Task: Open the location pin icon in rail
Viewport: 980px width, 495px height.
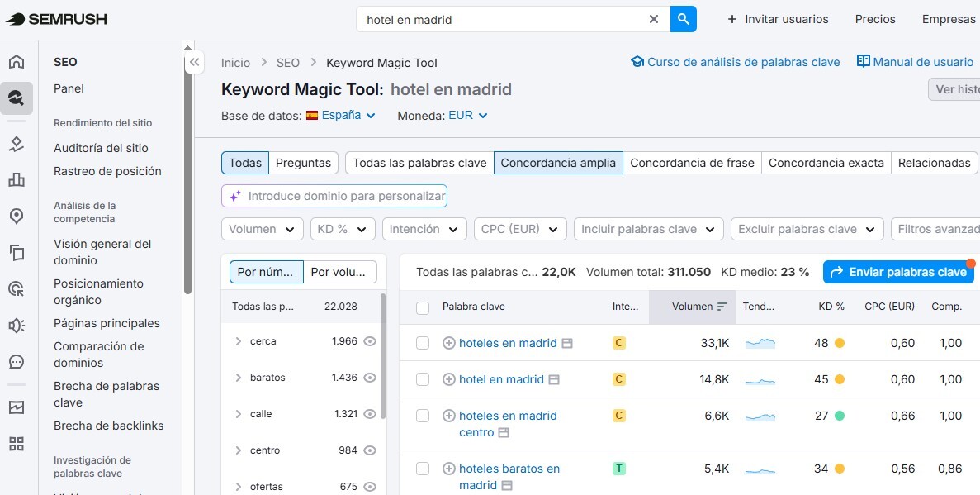Action: (17, 217)
